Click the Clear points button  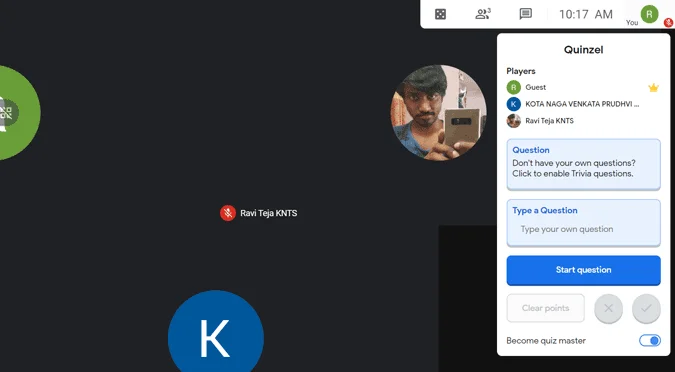pos(545,308)
